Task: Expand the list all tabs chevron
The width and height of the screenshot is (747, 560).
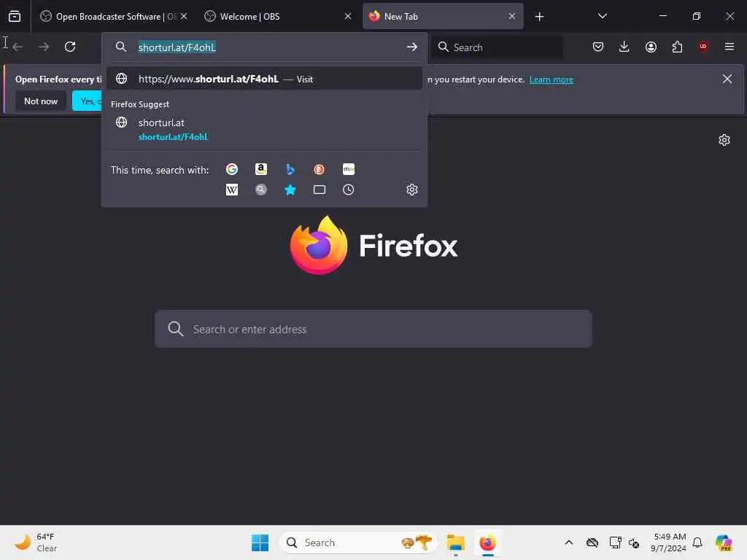Action: [602, 16]
